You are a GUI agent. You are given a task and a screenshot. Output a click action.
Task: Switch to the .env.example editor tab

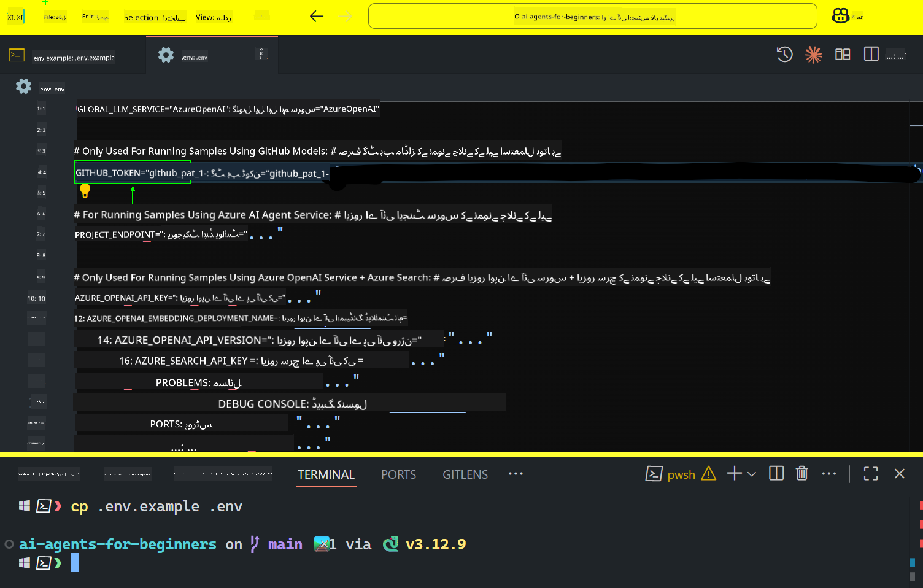(x=73, y=56)
